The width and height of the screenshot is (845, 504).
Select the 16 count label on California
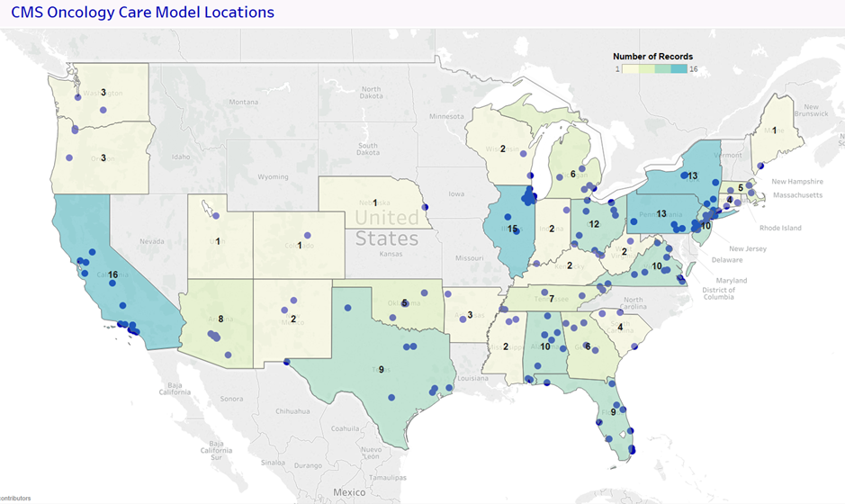(x=112, y=274)
